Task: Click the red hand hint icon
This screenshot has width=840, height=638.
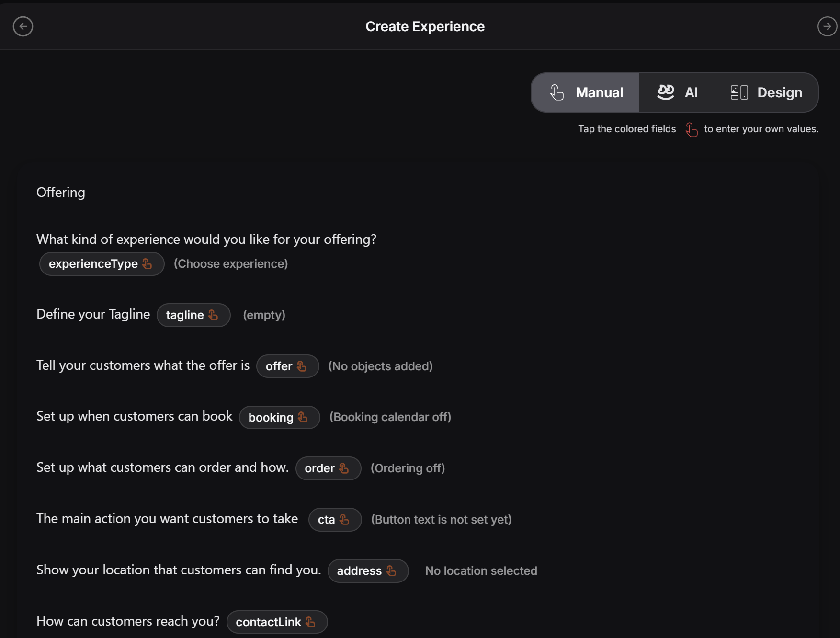Action: [691, 129]
